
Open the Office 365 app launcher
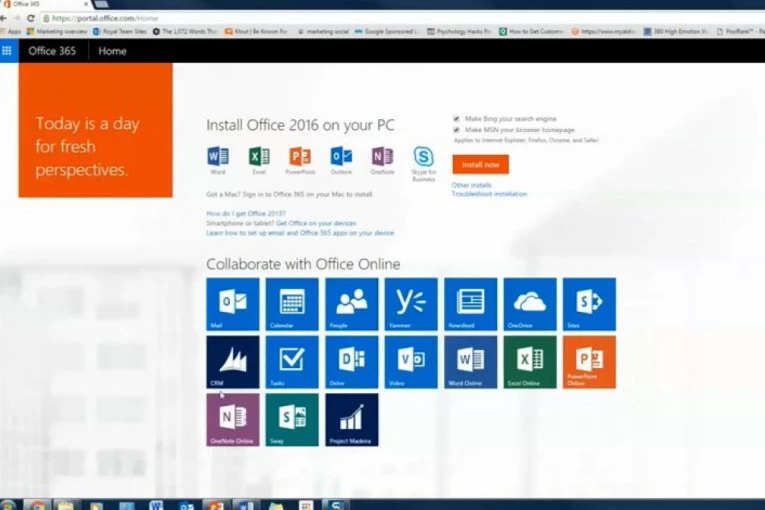pyautogui.click(x=8, y=51)
